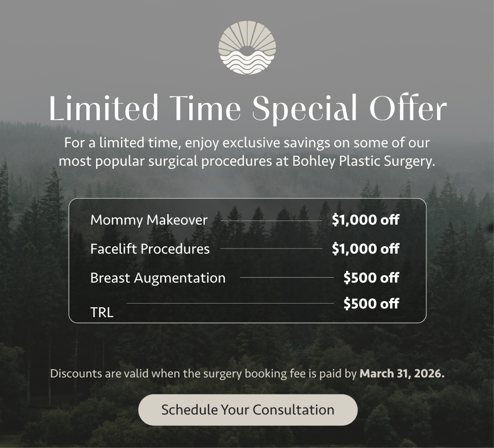Image resolution: width=494 pixels, height=448 pixels.
Task: Click the divider line in the Breast Augmentation row
Action: click(x=286, y=278)
